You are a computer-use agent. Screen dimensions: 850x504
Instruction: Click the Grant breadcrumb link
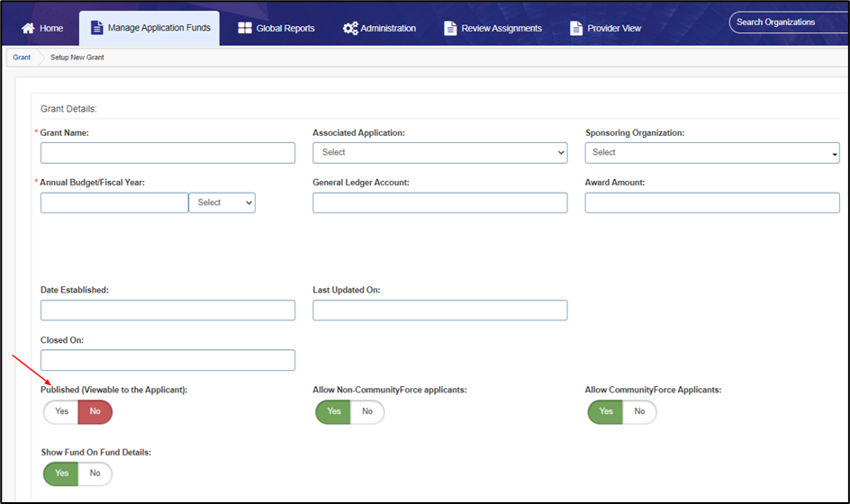(22, 58)
